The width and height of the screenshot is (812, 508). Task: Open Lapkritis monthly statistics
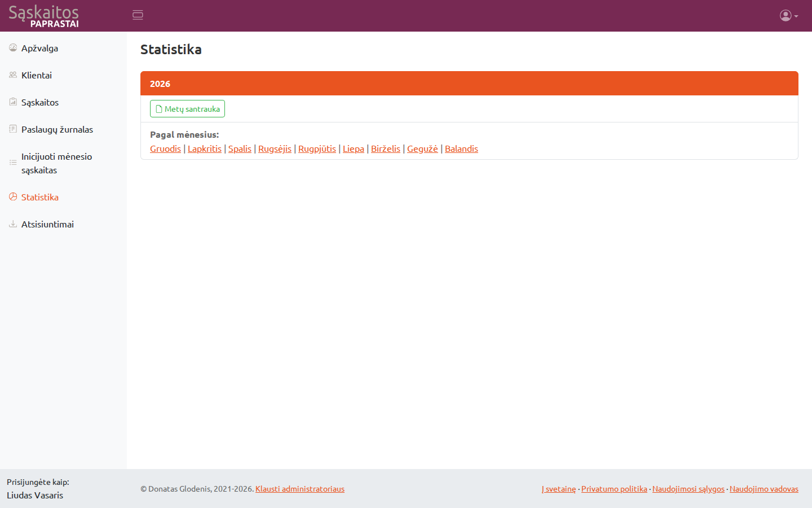tap(205, 148)
